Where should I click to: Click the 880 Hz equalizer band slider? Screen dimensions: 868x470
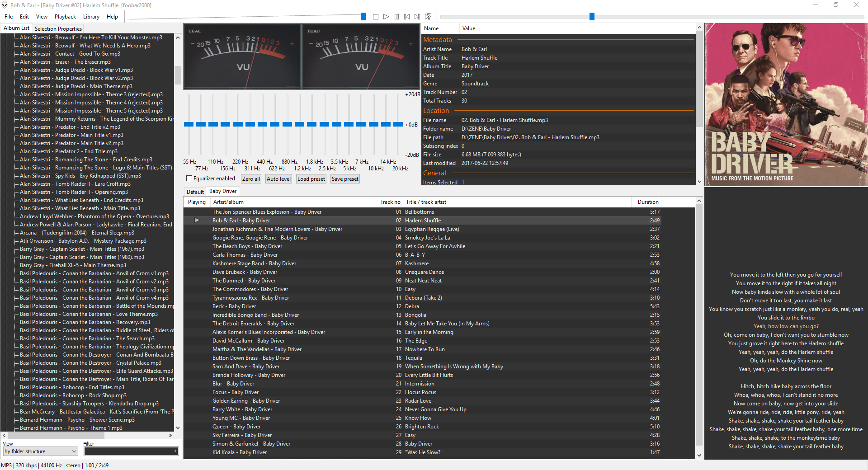click(287, 124)
